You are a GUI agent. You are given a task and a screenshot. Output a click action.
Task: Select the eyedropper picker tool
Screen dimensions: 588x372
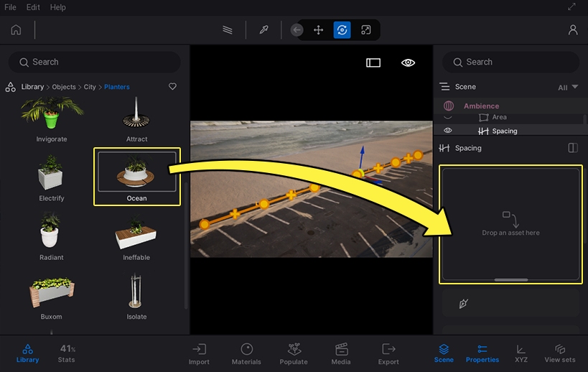[x=263, y=30]
